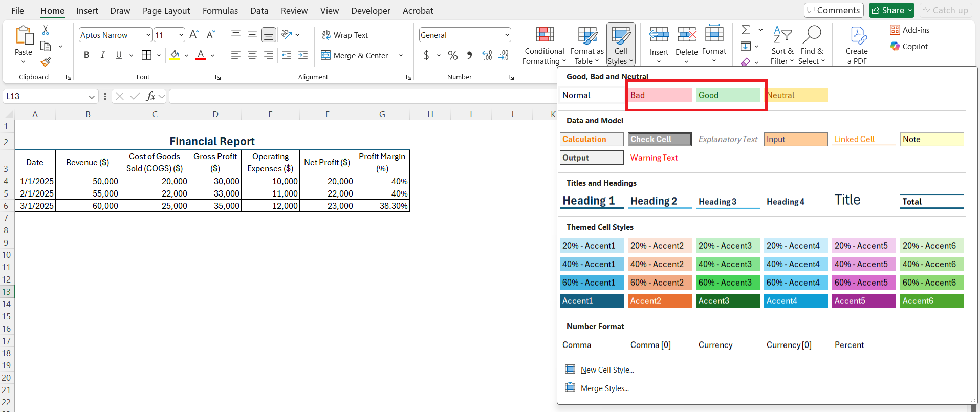Apply the Heading 1 cell style

pos(592,201)
